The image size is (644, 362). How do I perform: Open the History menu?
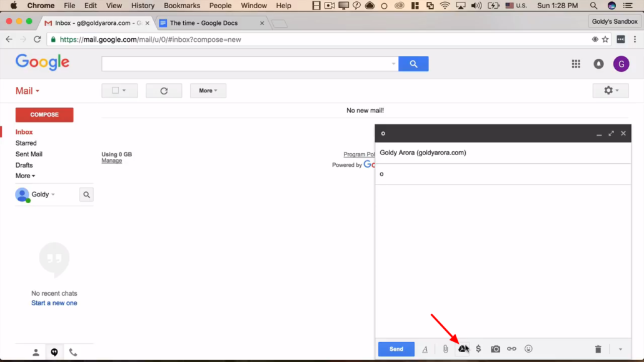coord(143,6)
